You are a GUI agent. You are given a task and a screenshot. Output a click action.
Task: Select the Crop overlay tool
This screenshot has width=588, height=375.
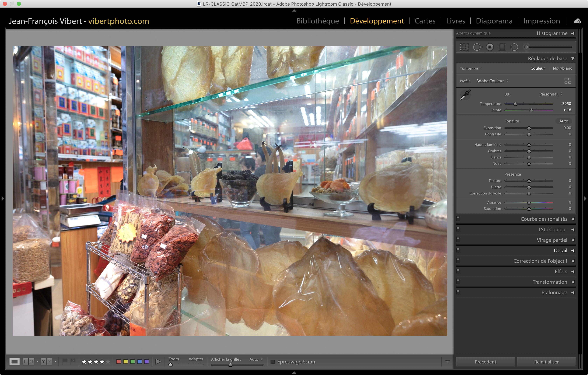coord(464,47)
